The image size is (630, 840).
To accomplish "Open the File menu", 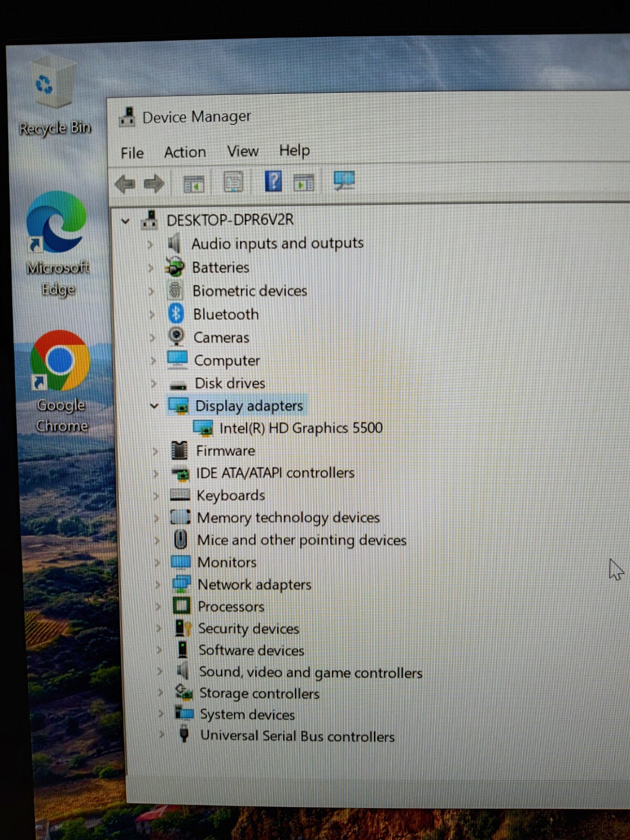I will [132, 153].
